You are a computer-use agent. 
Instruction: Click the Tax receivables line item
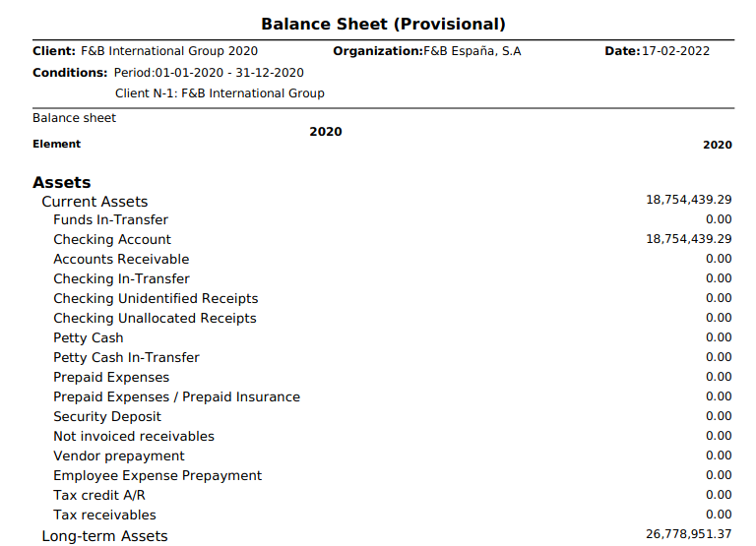[104, 516]
